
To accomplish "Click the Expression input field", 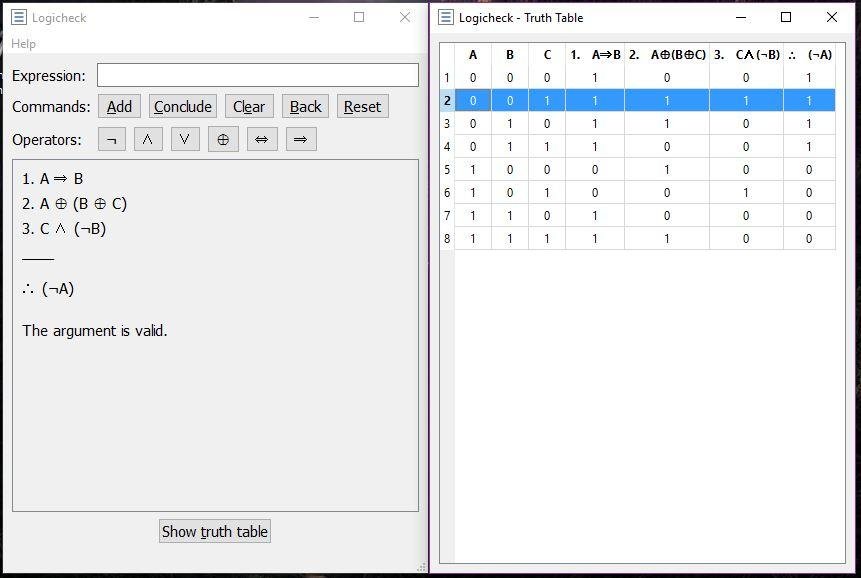I will pos(258,75).
